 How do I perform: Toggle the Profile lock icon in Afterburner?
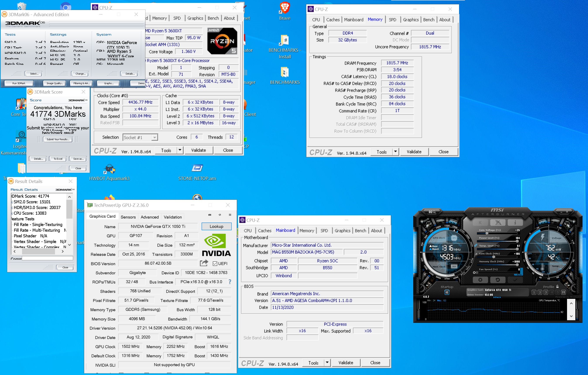(557, 286)
